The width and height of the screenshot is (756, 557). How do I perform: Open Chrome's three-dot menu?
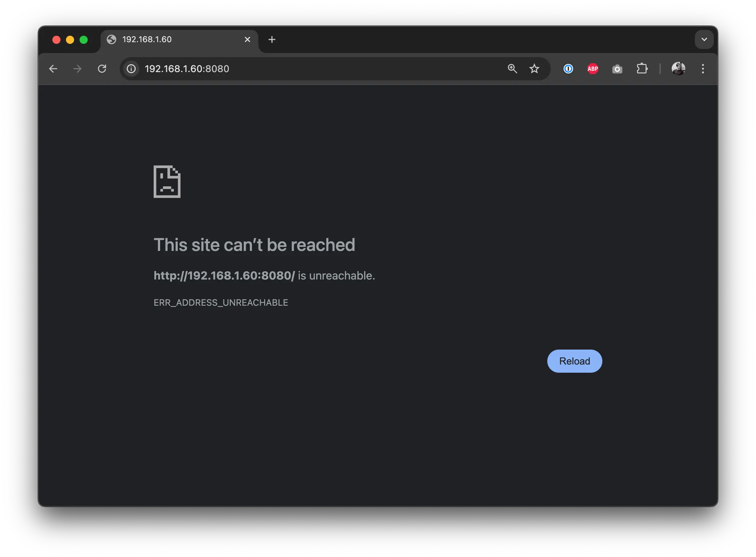tap(703, 69)
